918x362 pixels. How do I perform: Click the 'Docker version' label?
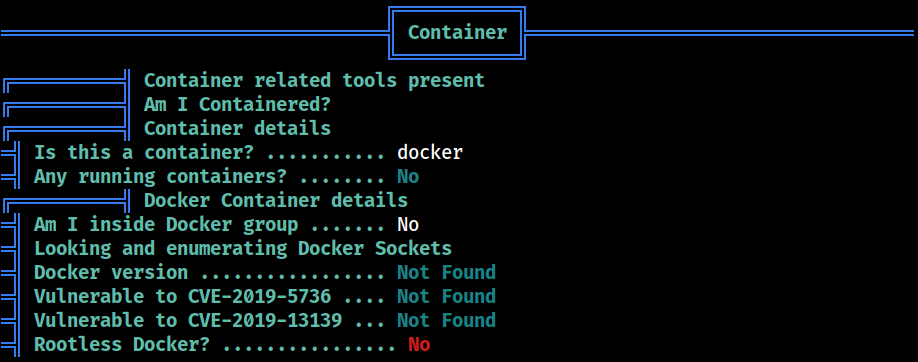coord(111,272)
